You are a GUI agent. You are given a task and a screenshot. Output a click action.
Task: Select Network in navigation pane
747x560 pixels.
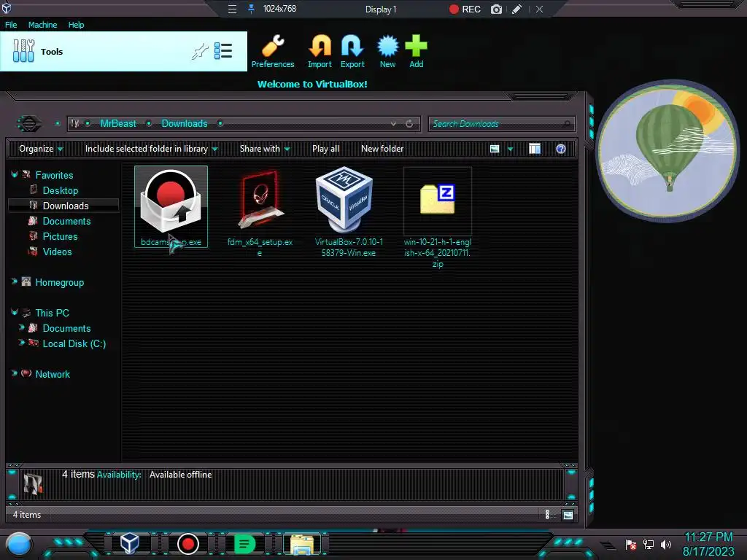coord(53,374)
